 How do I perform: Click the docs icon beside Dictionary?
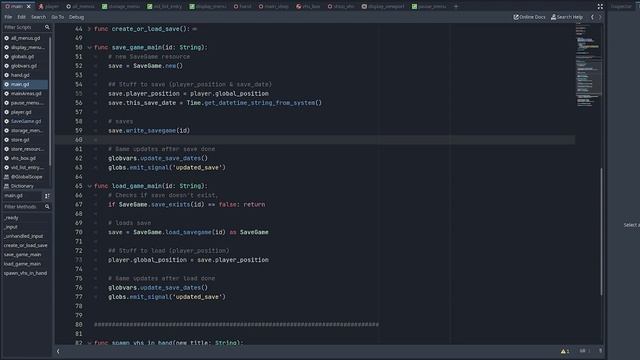point(7,186)
